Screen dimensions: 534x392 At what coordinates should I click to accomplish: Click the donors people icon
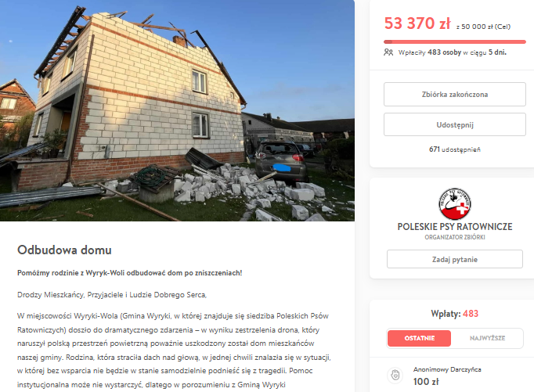[x=388, y=52]
